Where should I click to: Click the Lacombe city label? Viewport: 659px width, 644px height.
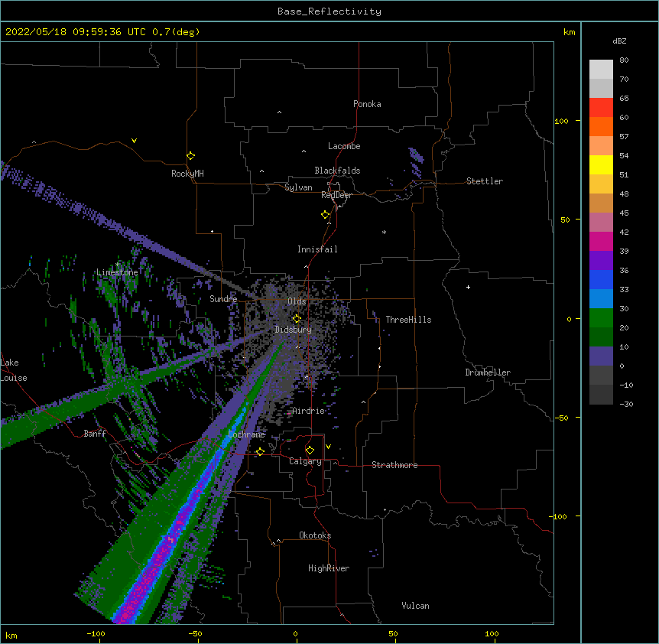tap(344, 146)
